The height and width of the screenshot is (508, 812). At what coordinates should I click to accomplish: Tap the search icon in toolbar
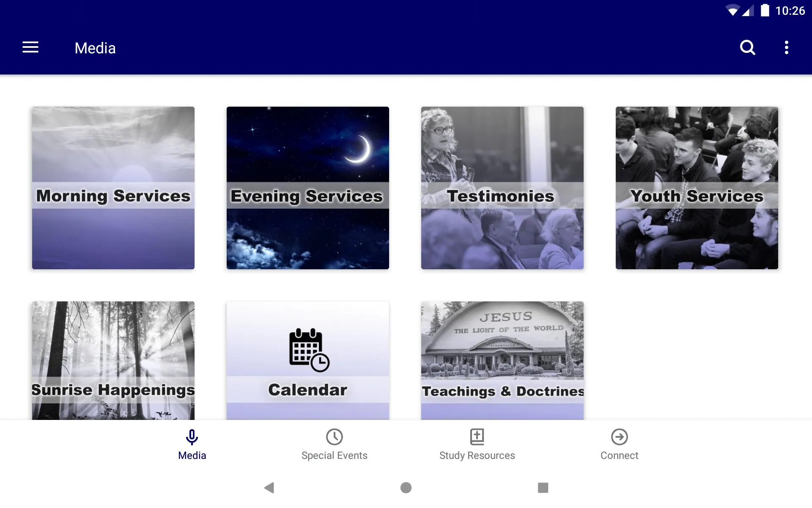pyautogui.click(x=747, y=47)
